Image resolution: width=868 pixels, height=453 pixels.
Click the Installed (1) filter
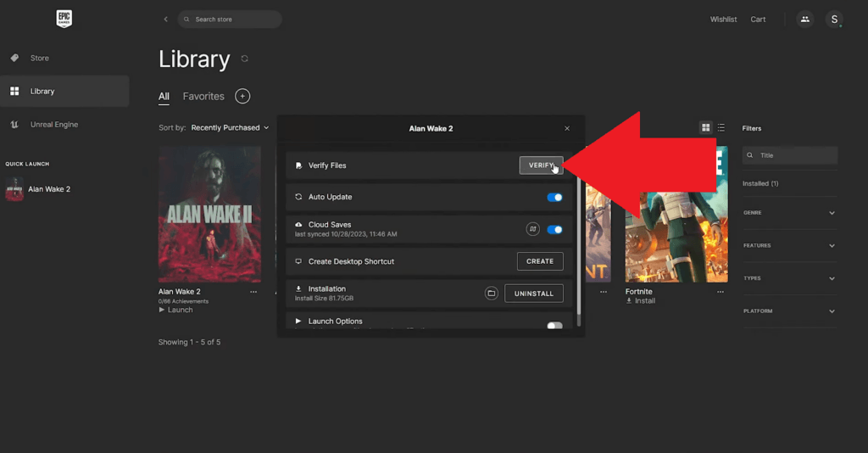click(760, 184)
